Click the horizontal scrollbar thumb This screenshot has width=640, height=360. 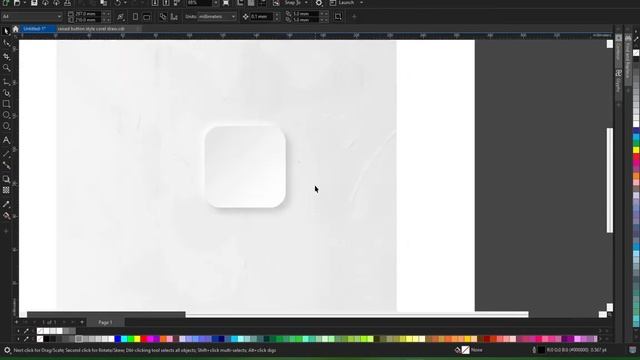[x=357, y=314]
